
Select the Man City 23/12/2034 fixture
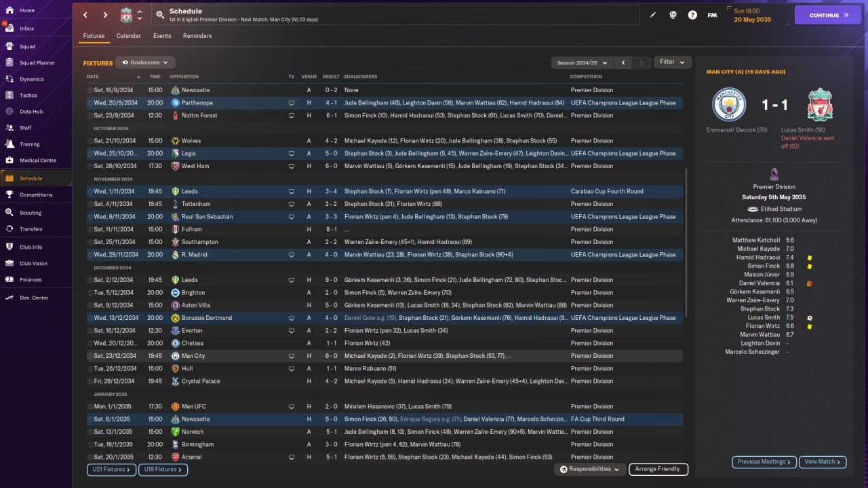click(384, 356)
